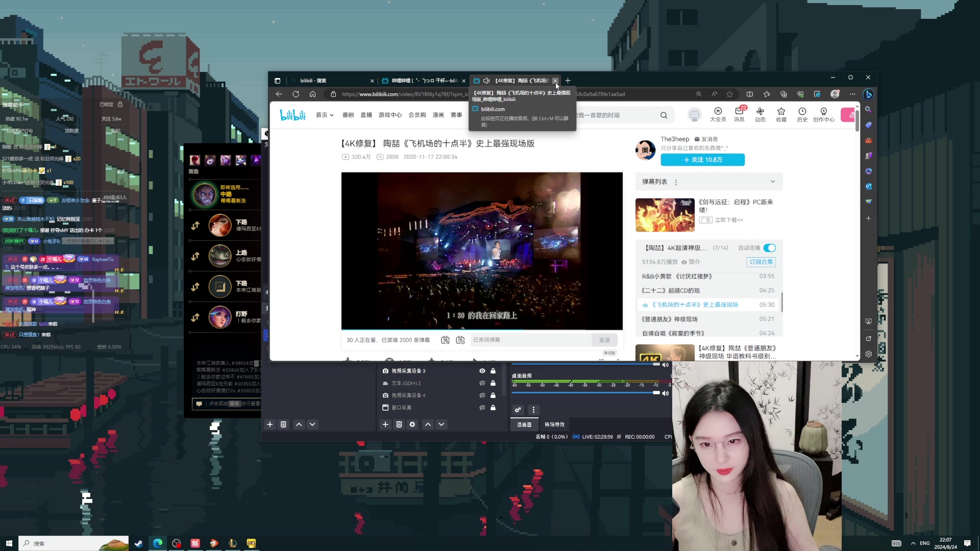
Task: Toggle danmaku display icon under video
Action: pos(445,340)
